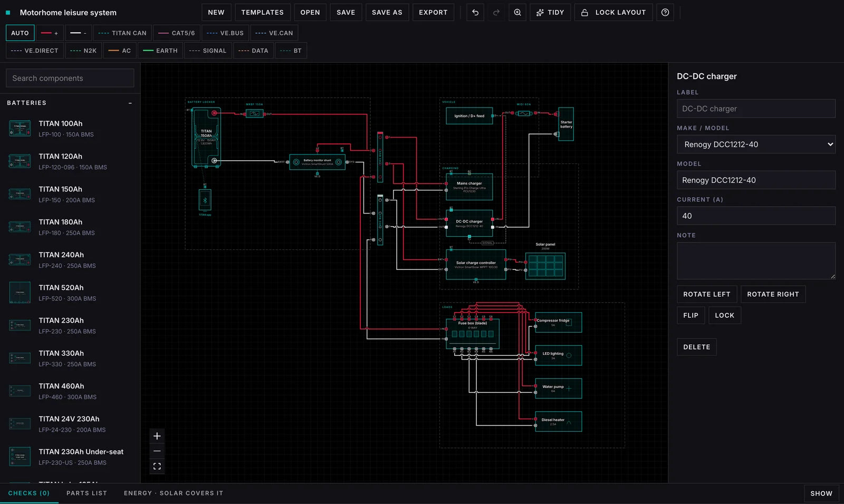
Task: Select the DC-DC charger component on canvas
Action: click(x=469, y=223)
